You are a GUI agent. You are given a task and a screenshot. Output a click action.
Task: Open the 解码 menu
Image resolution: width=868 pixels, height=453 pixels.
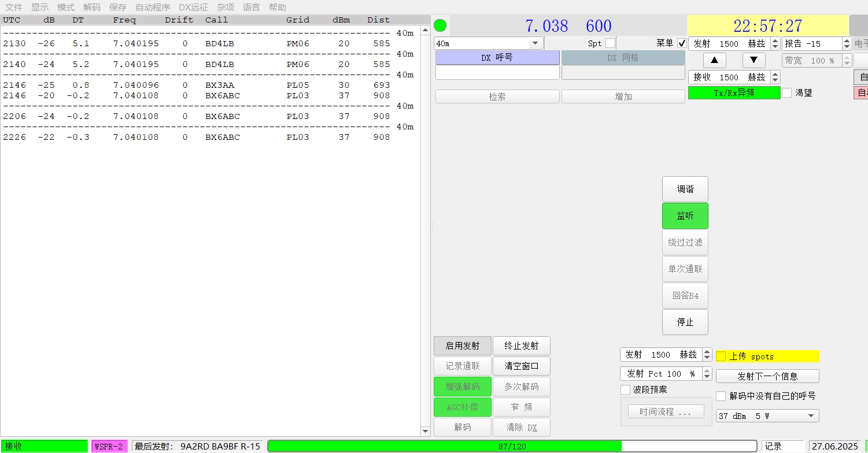click(x=92, y=8)
